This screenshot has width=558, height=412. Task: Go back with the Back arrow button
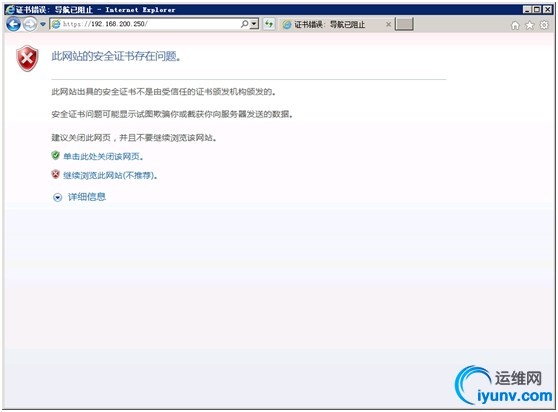coord(13,25)
